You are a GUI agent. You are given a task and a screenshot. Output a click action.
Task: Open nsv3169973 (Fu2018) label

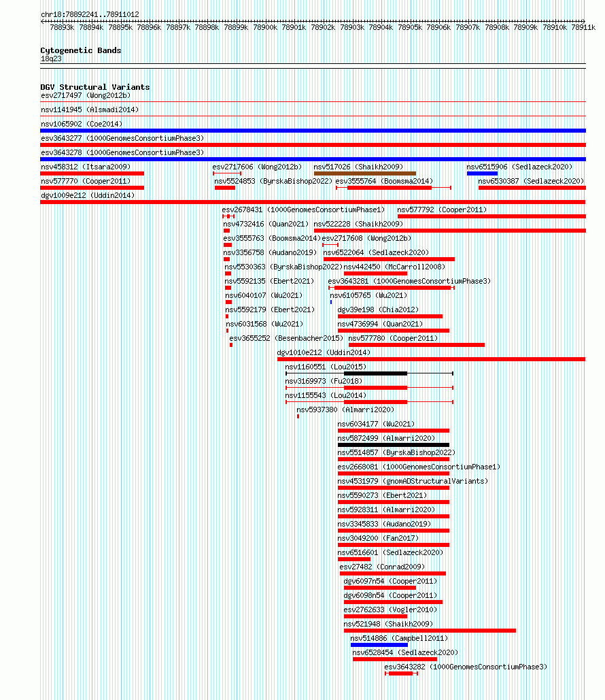pos(324,381)
